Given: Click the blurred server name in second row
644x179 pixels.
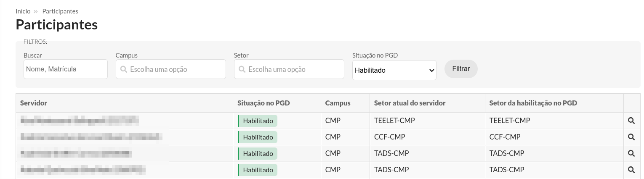Looking at the screenshot, I should coord(91,137).
